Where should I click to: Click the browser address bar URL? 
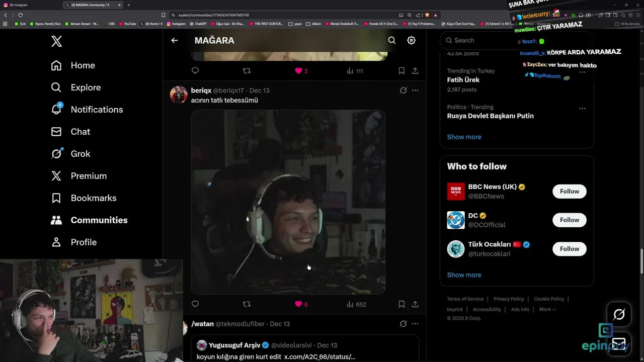pos(214,15)
